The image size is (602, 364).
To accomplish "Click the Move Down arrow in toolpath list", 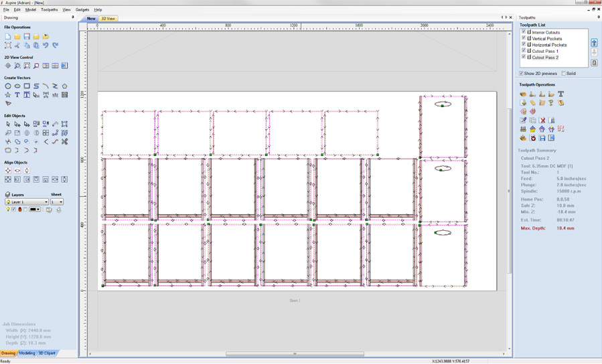I will [594, 52].
